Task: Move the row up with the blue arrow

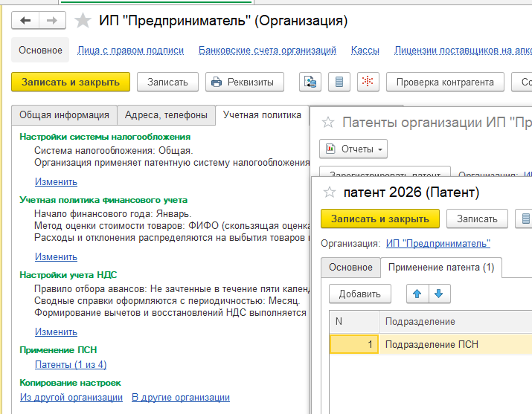Action: (417, 294)
